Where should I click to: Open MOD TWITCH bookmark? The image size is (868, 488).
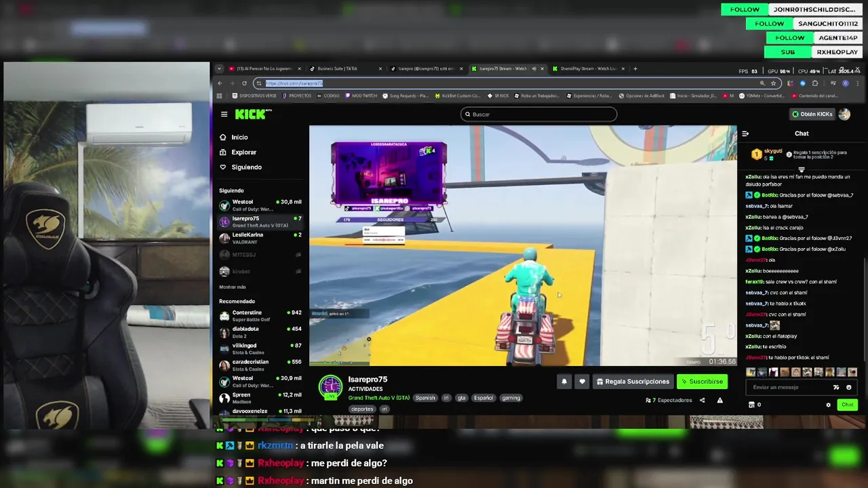click(x=361, y=96)
